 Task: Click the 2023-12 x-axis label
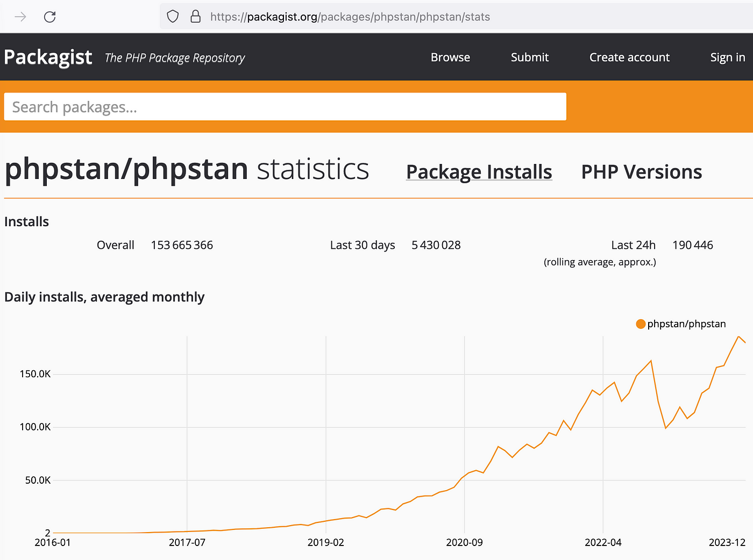[727, 543]
